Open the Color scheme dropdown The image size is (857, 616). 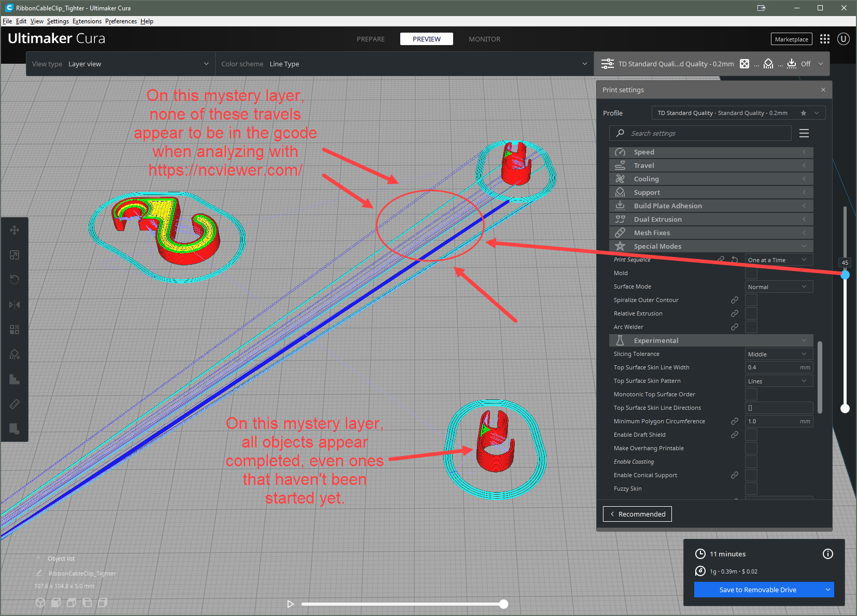point(404,64)
